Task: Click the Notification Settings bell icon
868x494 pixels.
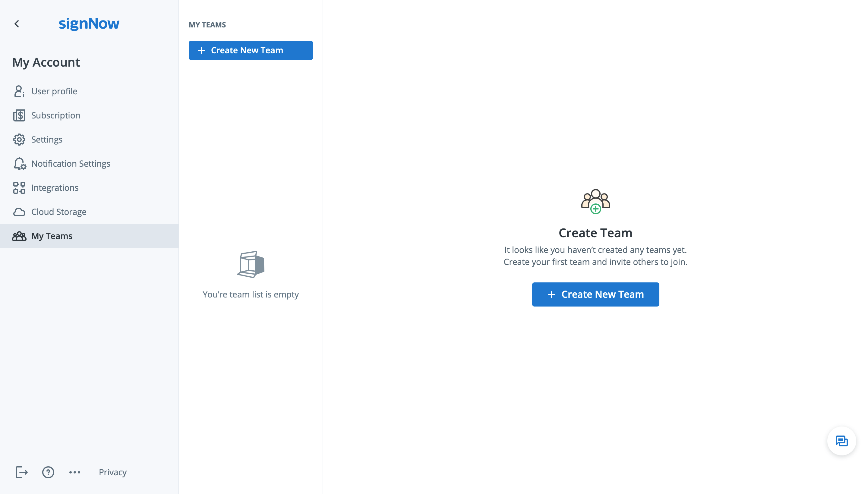Action: click(x=19, y=164)
